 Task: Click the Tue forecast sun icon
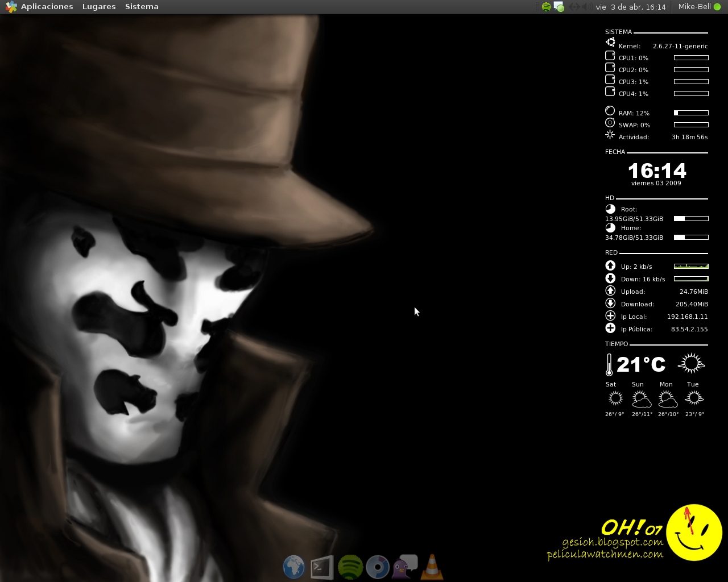(x=694, y=398)
